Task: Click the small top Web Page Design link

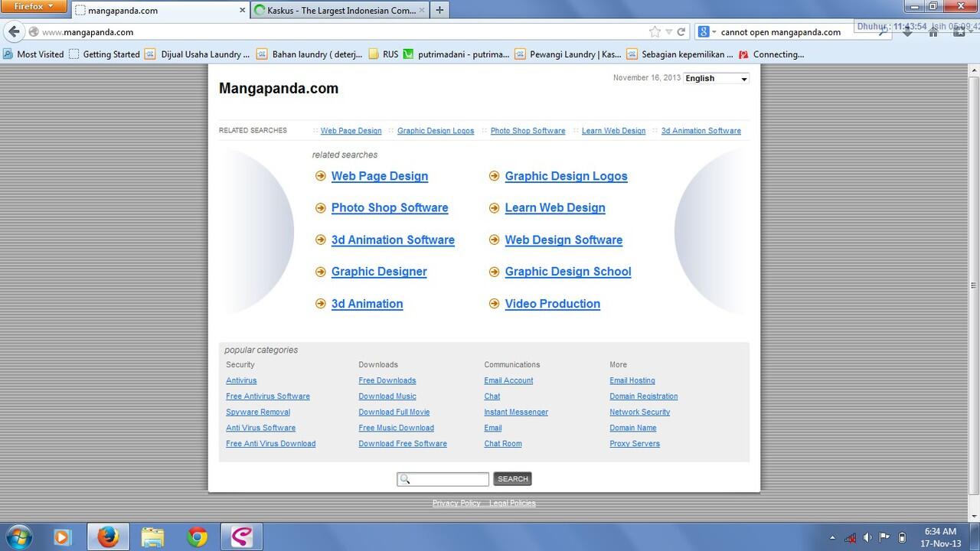Action: [351, 131]
